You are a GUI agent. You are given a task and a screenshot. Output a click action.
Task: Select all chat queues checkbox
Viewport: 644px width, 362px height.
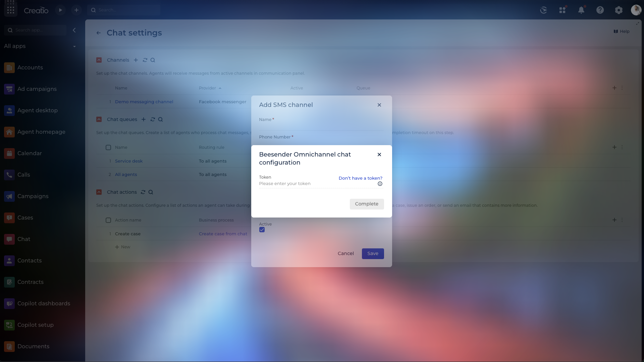[x=108, y=147]
